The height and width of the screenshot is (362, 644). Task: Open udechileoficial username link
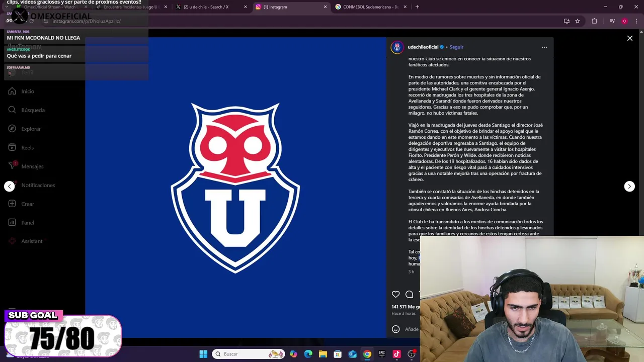click(x=423, y=47)
